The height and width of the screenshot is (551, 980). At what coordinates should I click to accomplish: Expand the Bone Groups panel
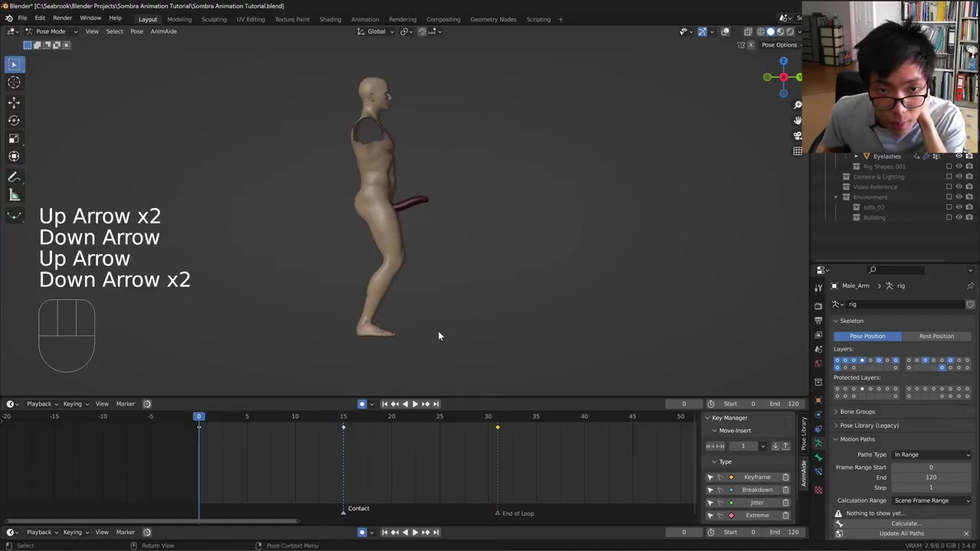tap(857, 412)
